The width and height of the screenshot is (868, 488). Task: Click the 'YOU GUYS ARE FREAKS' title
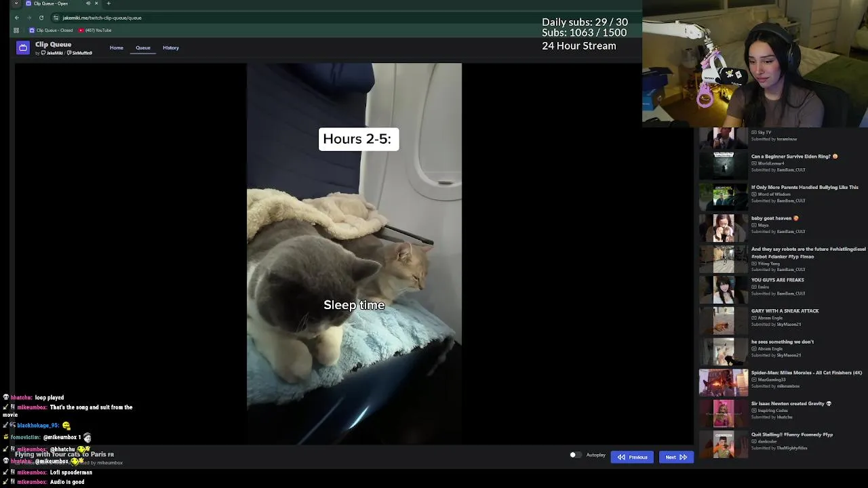[778, 280]
